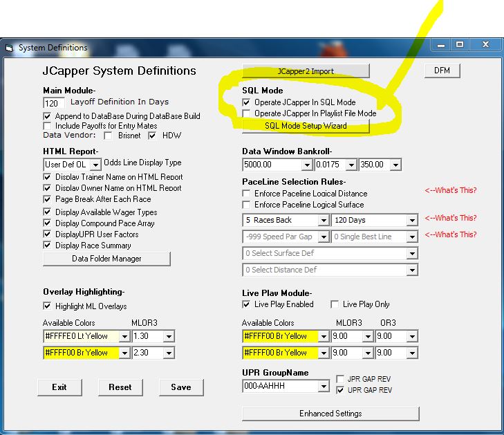The image size is (504, 435).
Task: Open Enhanced Settings
Action: pos(330,414)
